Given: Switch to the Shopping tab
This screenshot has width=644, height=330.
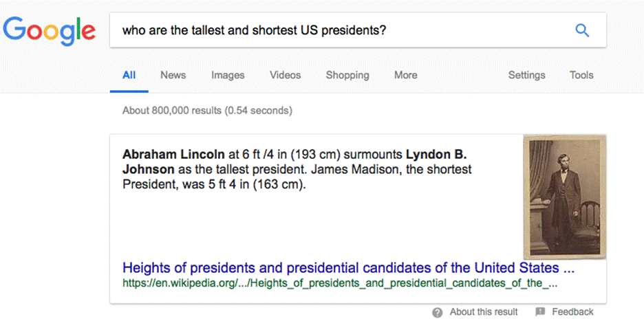Looking at the screenshot, I should click(x=347, y=75).
